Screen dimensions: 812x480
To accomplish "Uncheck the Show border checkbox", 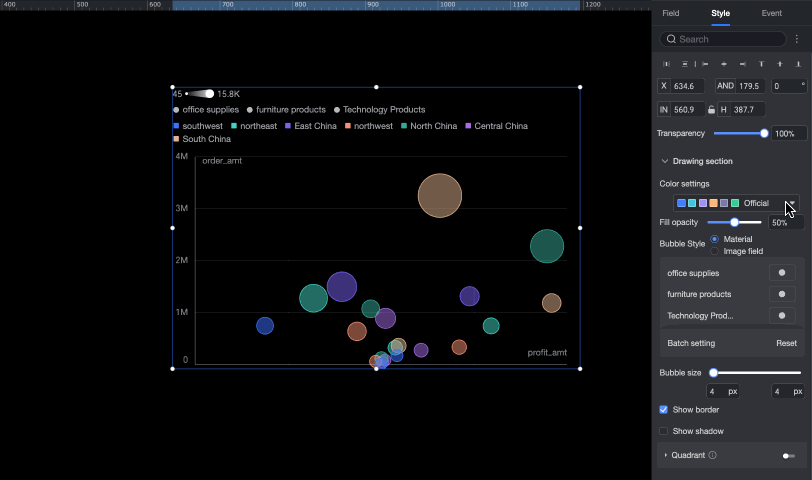I will 663,410.
